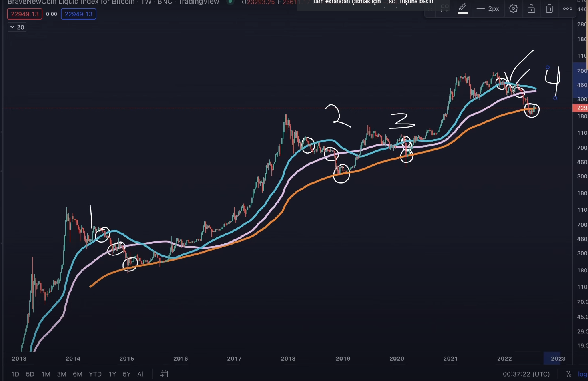Set chart range to 6M
This screenshot has height=381, width=588.
coord(78,374)
